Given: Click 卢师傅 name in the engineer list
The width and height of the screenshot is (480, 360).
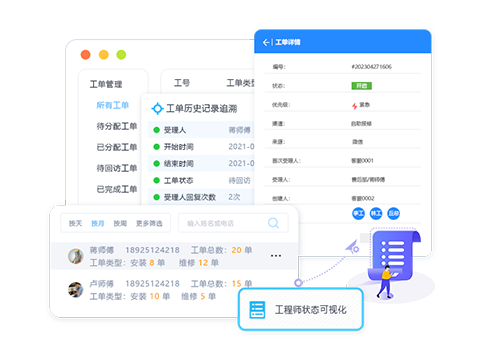Looking at the screenshot, I should coord(102,284).
